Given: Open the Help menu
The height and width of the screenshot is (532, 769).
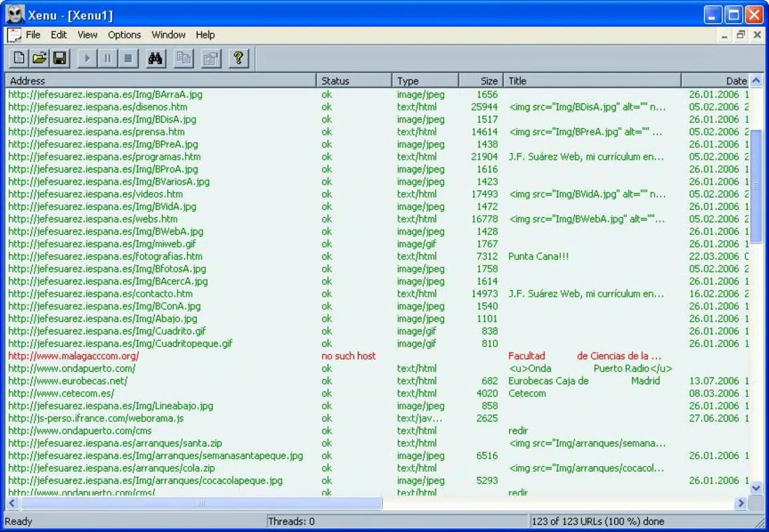Looking at the screenshot, I should 205,35.
